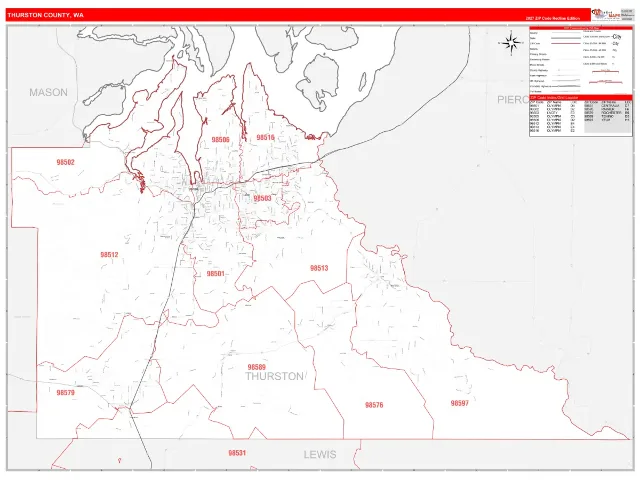Click the MASON county label
The height and width of the screenshot is (480, 640).
click(49, 93)
